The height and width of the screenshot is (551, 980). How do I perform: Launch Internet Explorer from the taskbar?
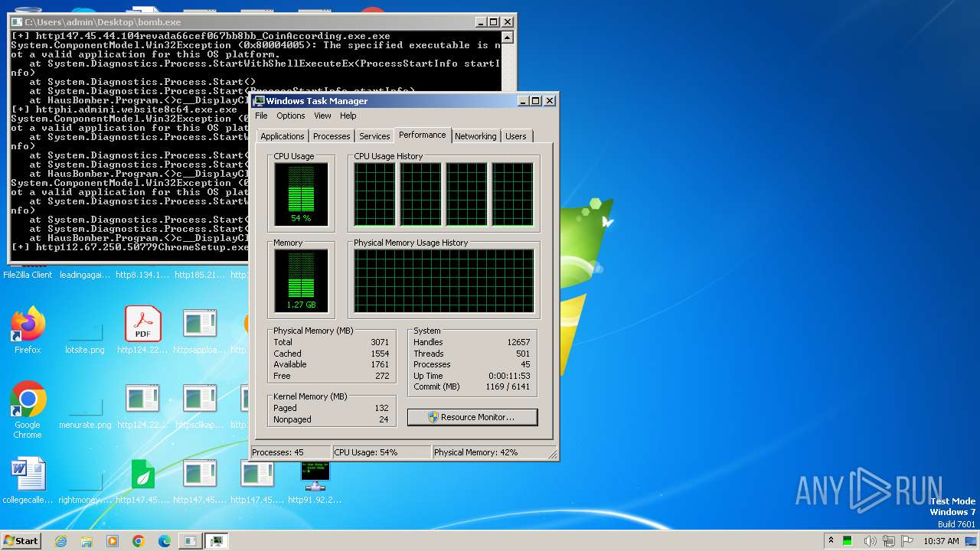tap(60, 541)
